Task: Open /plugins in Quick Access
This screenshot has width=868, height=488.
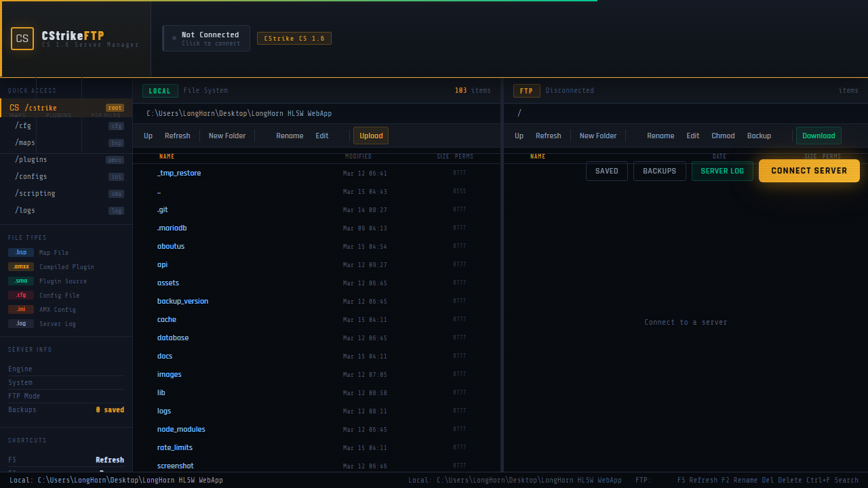Action: click(x=66, y=159)
